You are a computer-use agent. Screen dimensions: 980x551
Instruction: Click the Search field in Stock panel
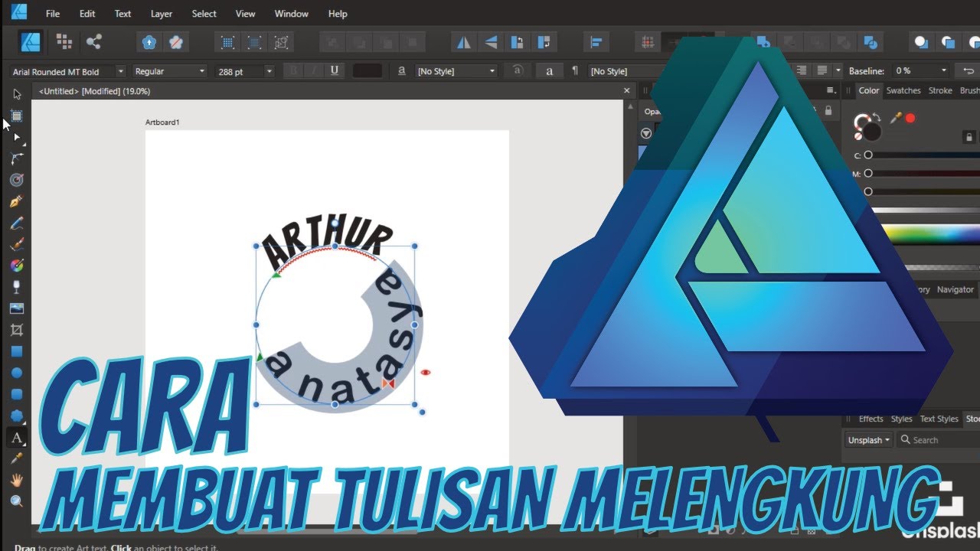939,440
